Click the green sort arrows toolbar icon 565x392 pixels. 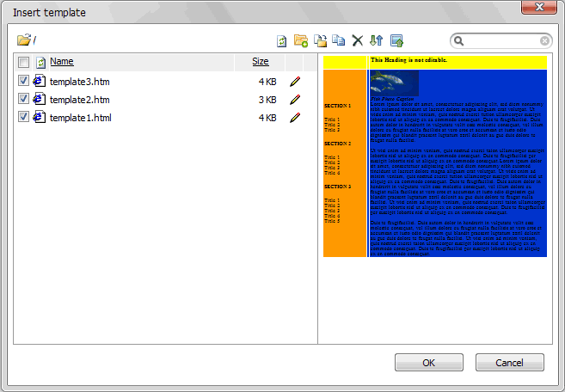pyautogui.click(x=376, y=40)
